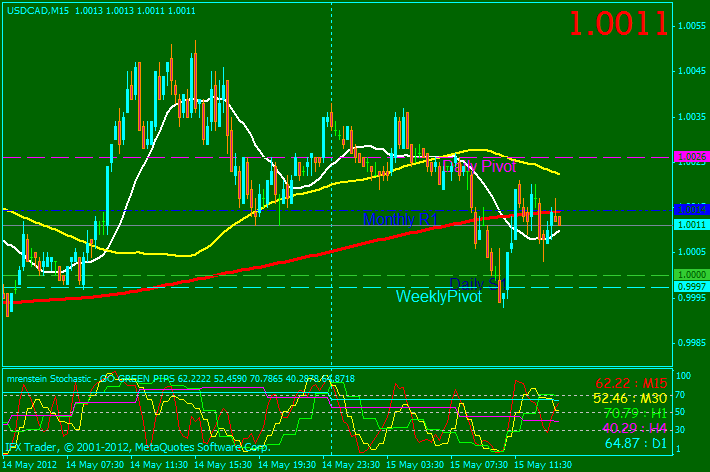Select the Monthly R1 level label

coord(400,219)
